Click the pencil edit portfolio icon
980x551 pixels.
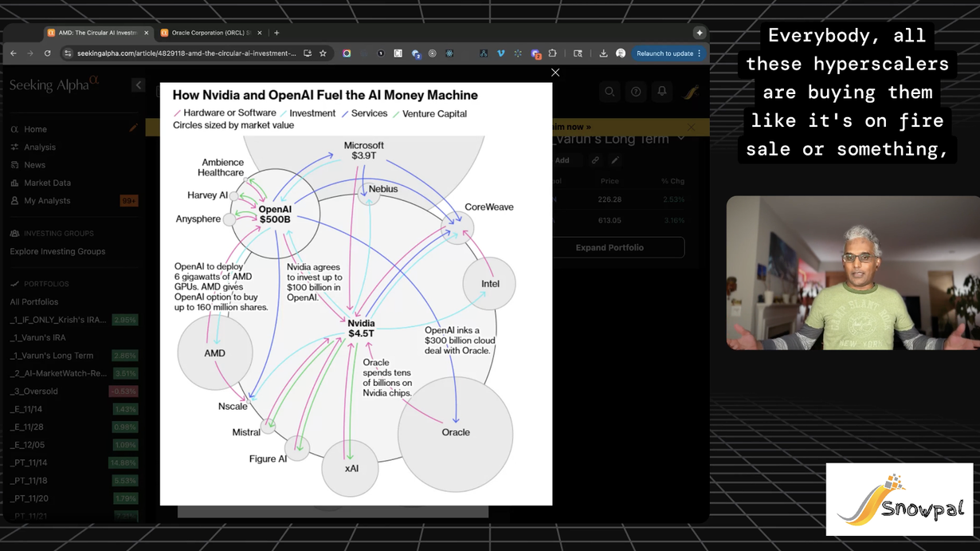coord(615,160)
